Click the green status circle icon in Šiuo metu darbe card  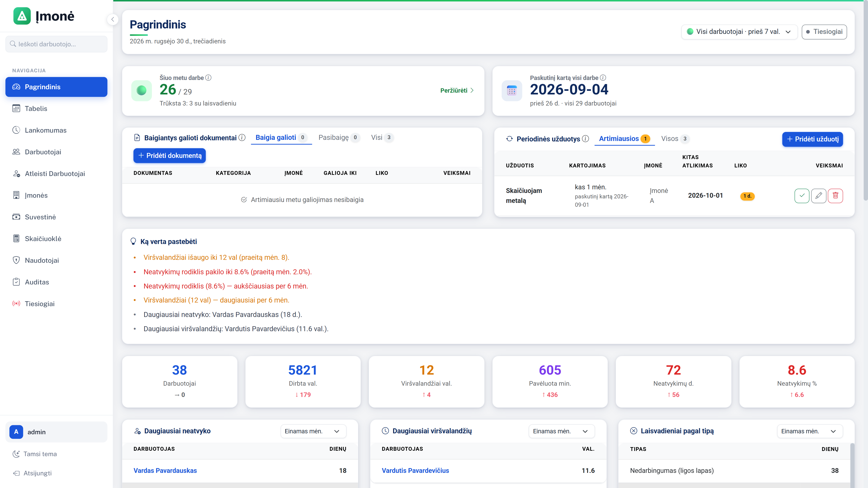pos(142,91)
